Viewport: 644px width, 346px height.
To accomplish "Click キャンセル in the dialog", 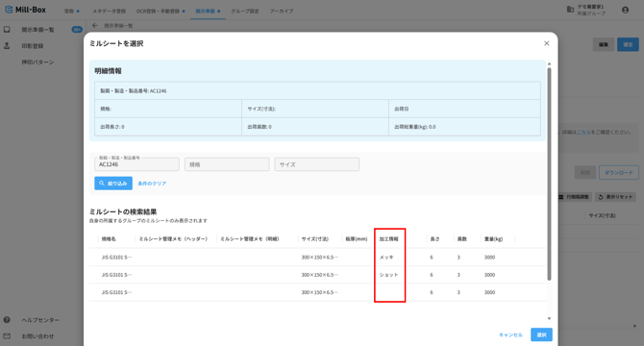I will pos(510,334).
